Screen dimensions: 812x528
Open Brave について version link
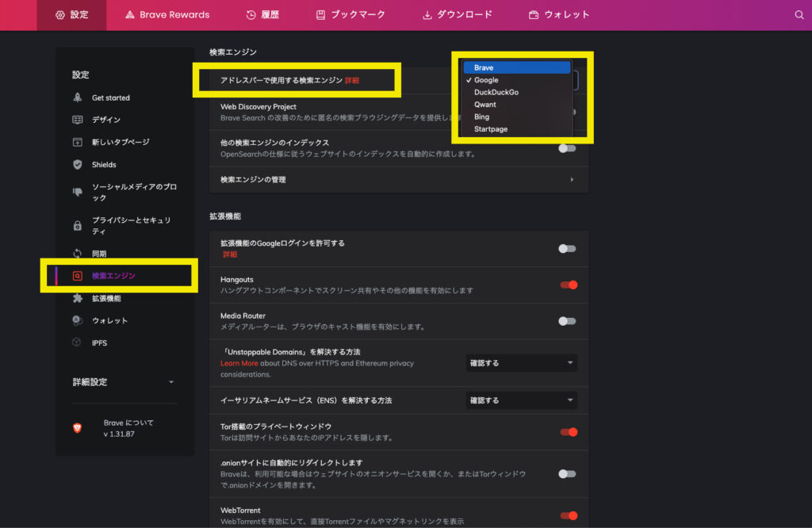point(128,428)
